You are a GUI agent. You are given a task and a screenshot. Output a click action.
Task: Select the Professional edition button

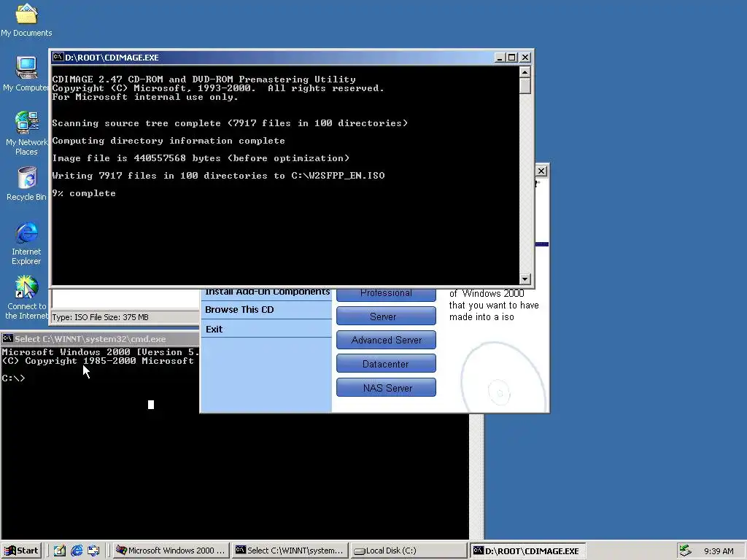click(x=386, y=293)
